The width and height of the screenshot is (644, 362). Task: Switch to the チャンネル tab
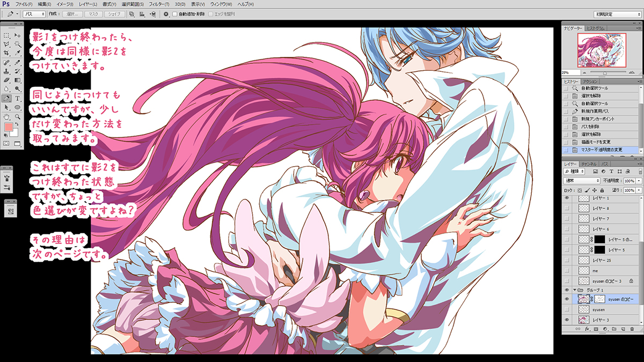589,163
